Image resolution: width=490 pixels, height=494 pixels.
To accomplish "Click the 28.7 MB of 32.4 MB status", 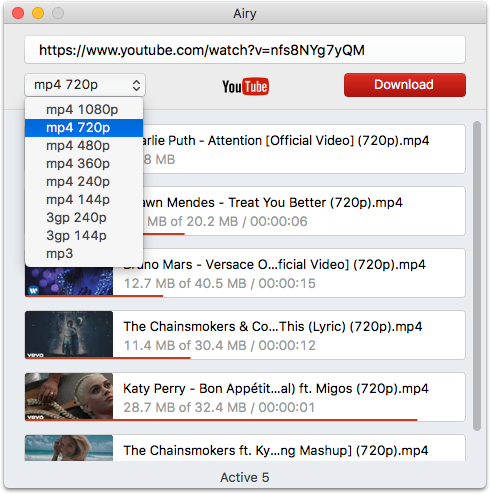I will click(x=219, y=408).
